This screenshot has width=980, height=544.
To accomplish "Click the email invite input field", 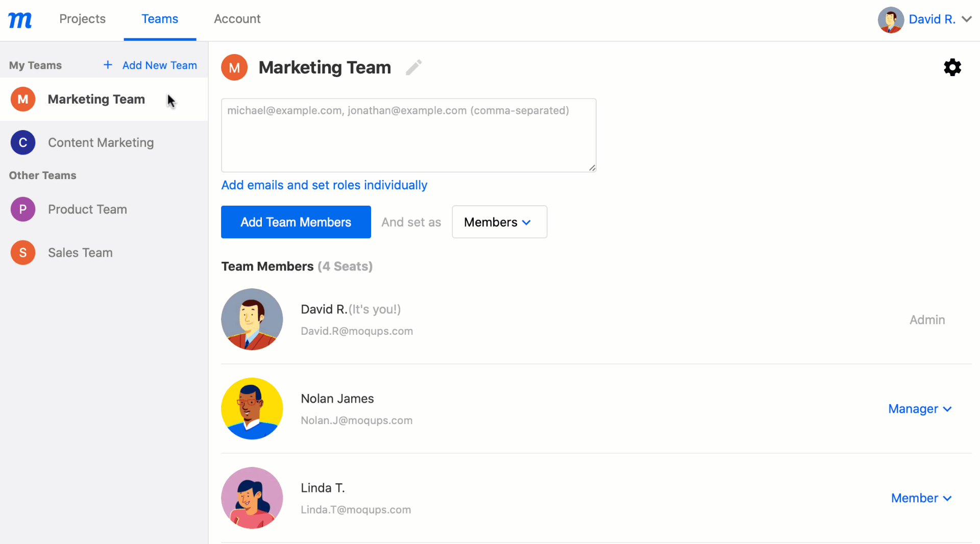I will pos(408,135).
